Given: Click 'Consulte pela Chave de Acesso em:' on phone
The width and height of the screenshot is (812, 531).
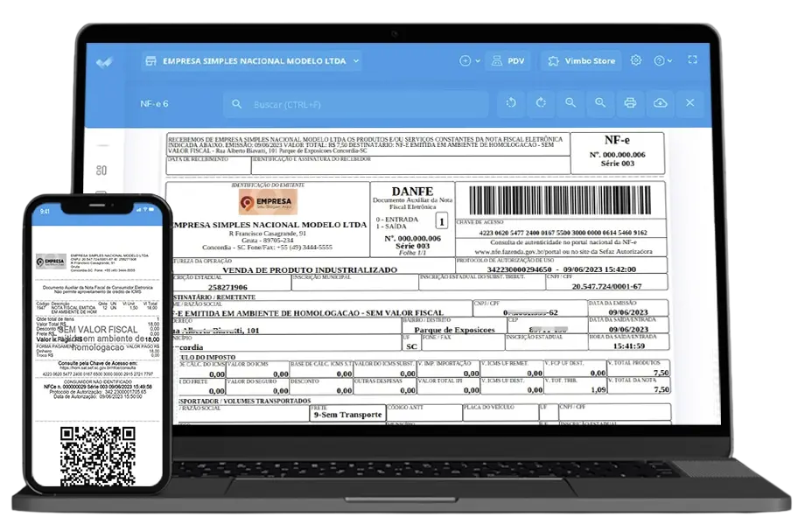Looking at the screenshot, I should [x=97, y=363].
